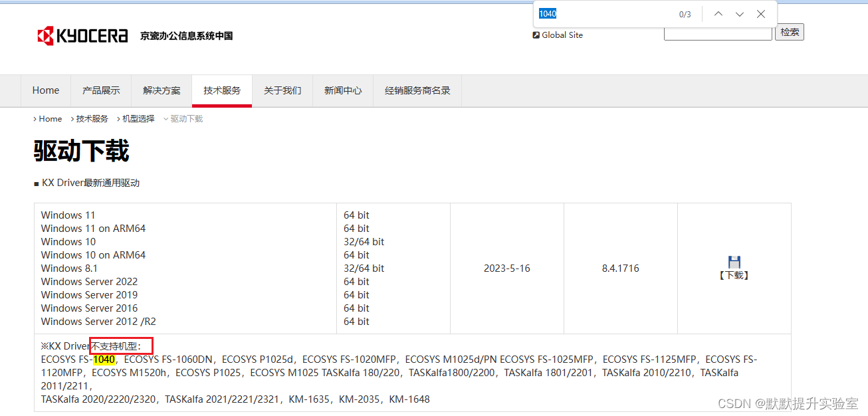Select the 技术服务 navigation tab
The width and height of the screenshot is (868, 416).
pyautogui.click(x=222, y=90)
